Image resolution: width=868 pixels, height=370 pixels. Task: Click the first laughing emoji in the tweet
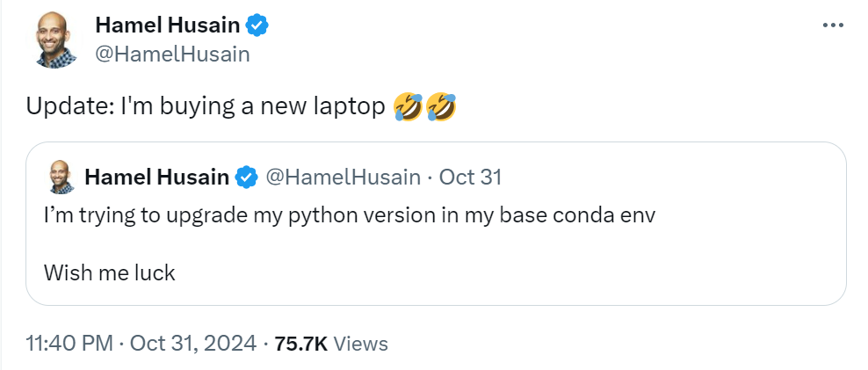click(x=409, y=107)
